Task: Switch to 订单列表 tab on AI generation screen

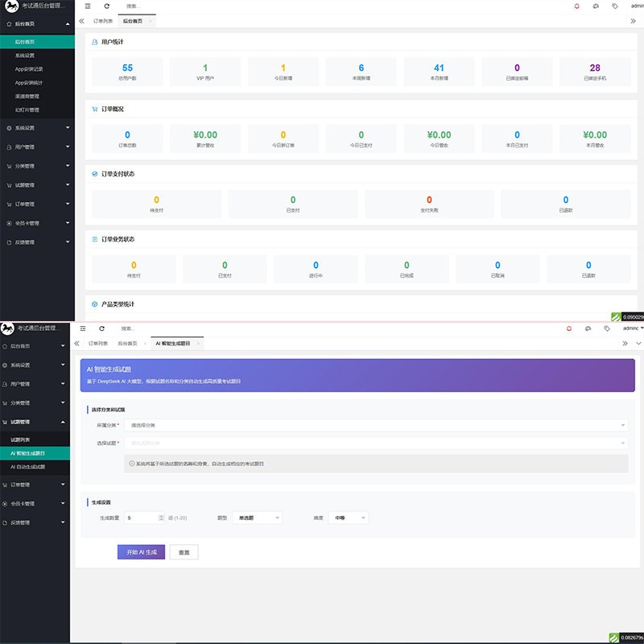Action: click(x=97, y=344)
